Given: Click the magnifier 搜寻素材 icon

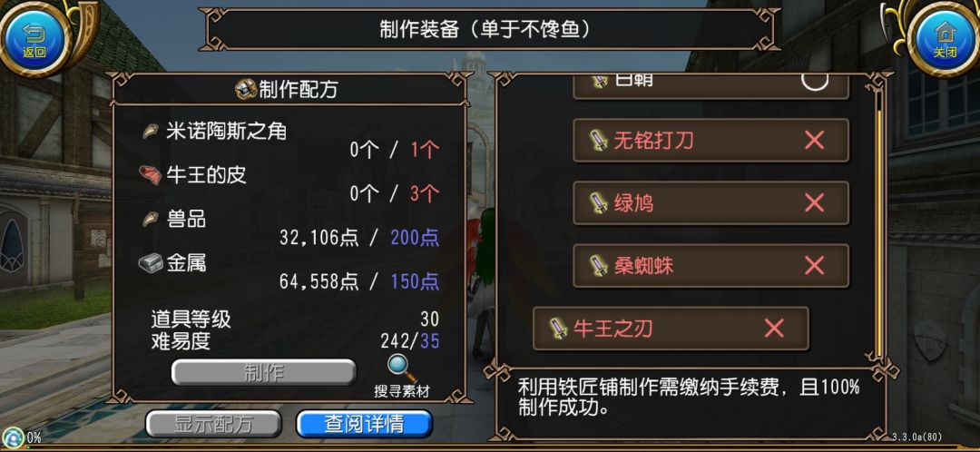Looking at the screenshot, I should coord(402,368).
